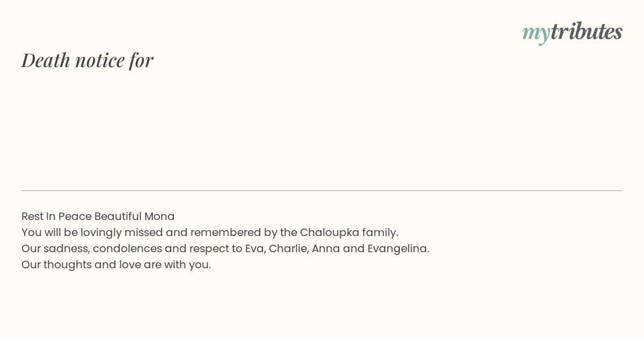Viewport: 644px width, 338px height.
Task: Click the mytributes logo
Action: click(x=572, y=32)
